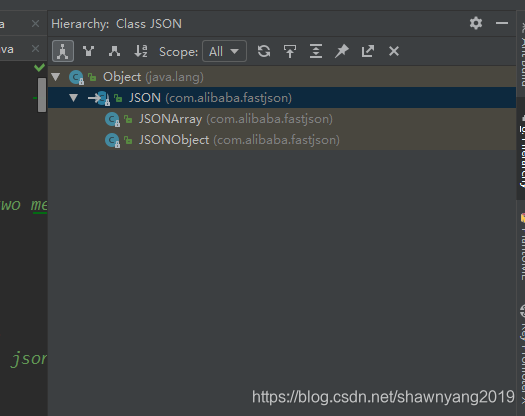
Task: Close the lower editor tab ending in va
Action: coord(35,49)
